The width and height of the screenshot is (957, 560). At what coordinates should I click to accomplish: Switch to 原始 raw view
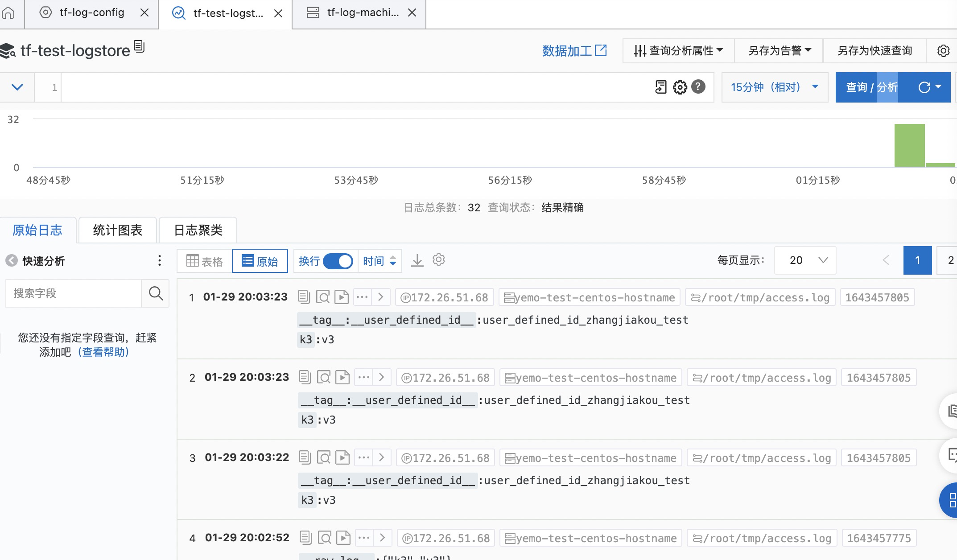(260, 261)
